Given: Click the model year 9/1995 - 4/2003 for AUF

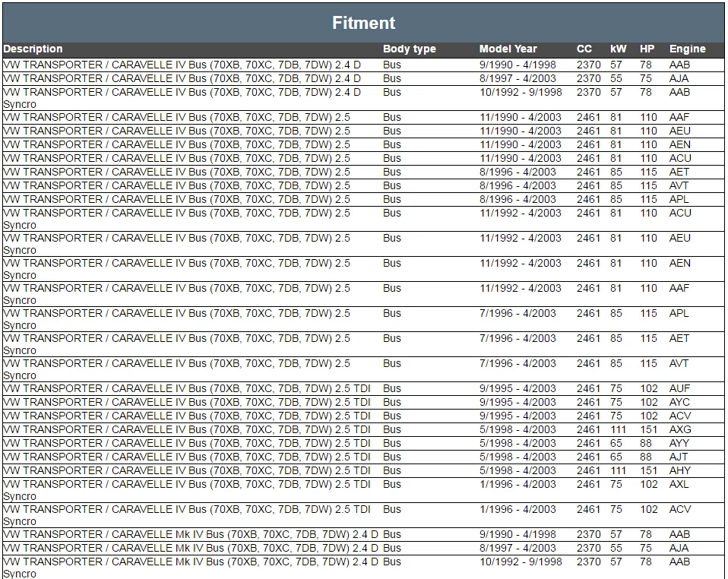Looking at the screenshot, I should click(518, 388).
